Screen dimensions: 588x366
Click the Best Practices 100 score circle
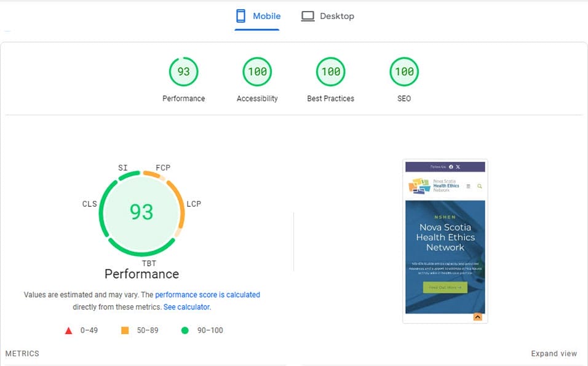(330, 71)
